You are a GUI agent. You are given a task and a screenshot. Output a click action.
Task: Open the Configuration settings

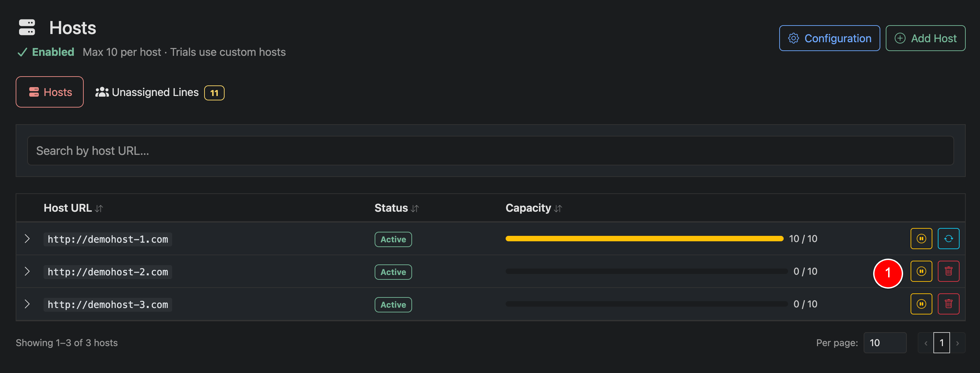[829, 38]
